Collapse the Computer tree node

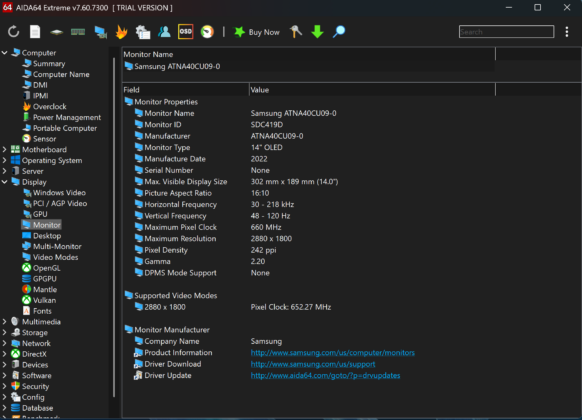[4, 53]
